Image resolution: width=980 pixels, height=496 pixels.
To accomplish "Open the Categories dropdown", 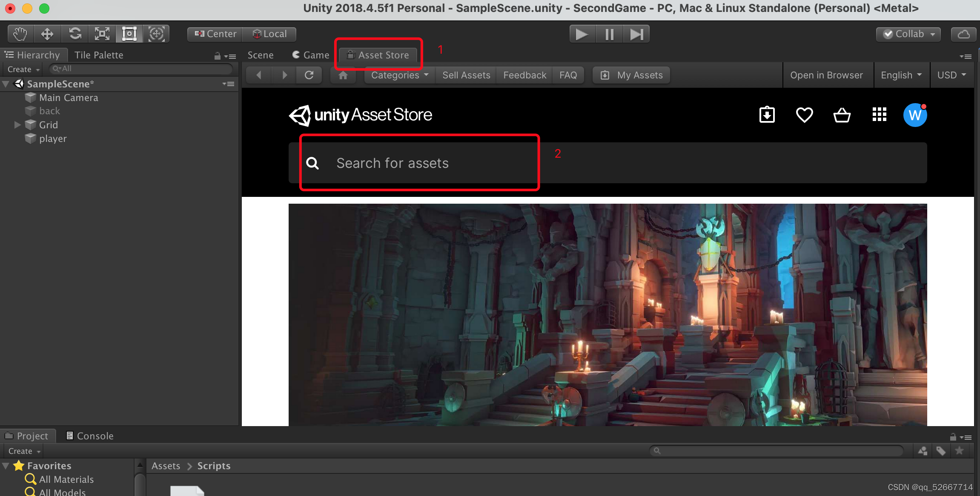I will (x=399, y=75).
